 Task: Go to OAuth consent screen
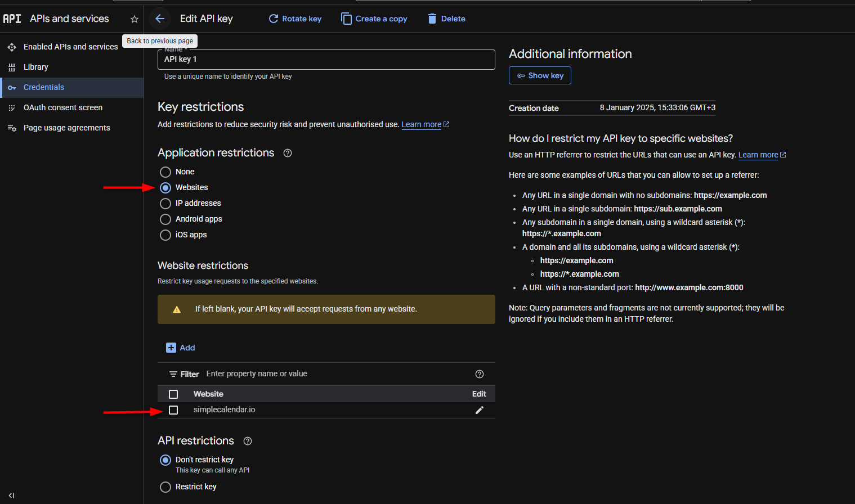(63, 107)
